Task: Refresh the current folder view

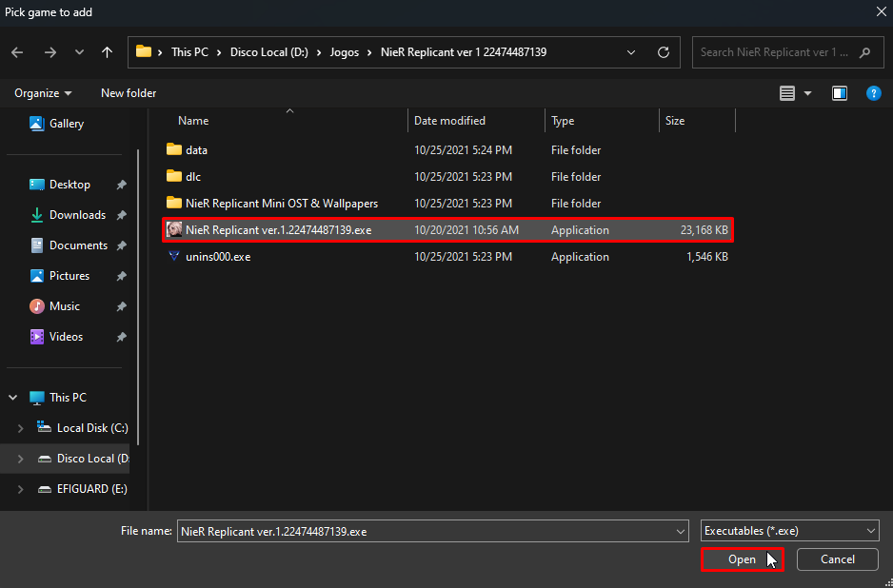Action: click(664, 52)
